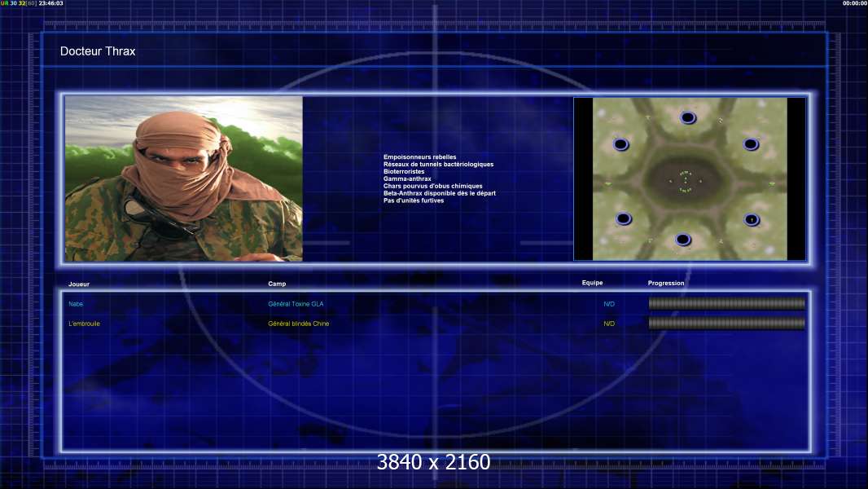Click 'Beta-Anthrax disponible dès le départ'
Viewport: 868px width, 489px height.
point(440,193)
